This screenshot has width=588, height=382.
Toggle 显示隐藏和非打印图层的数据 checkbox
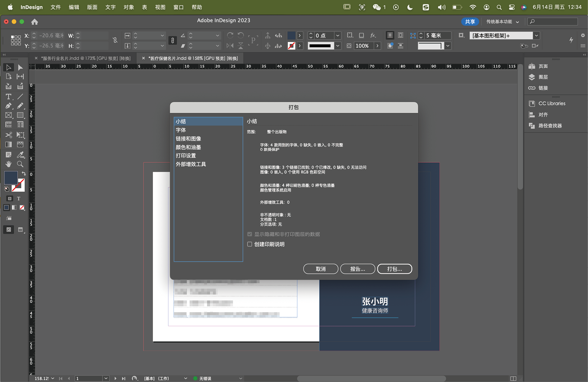pos(250,234)
